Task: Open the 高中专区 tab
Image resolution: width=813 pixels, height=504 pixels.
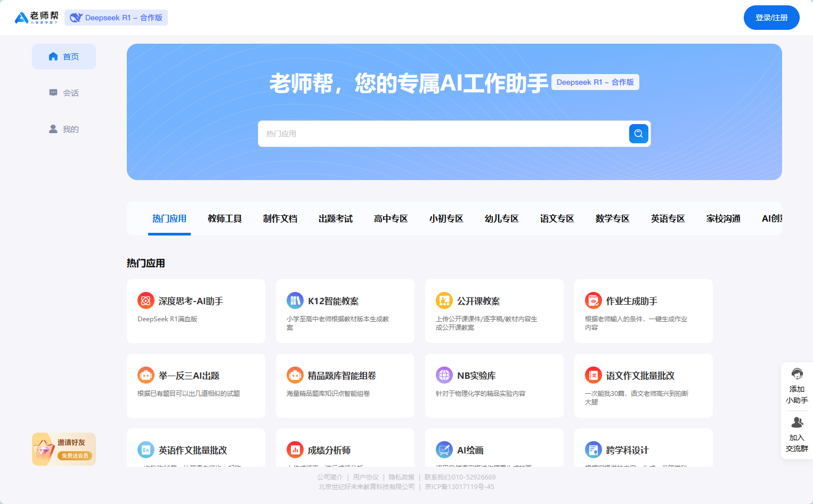Action: click(391, 218)
